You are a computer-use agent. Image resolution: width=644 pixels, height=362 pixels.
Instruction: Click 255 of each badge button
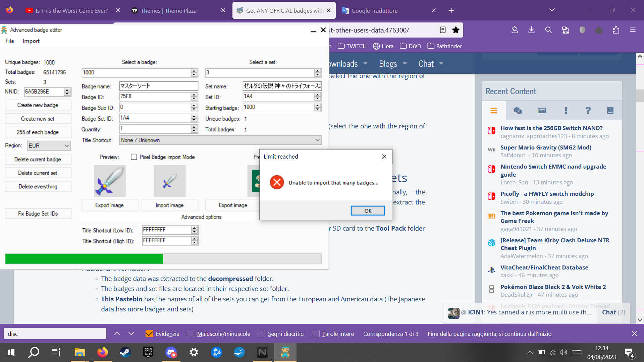point(38,132)
